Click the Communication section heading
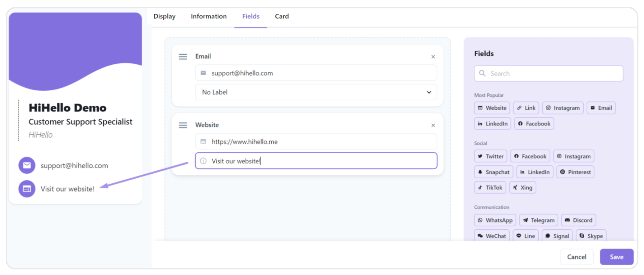 coord(491,207)
